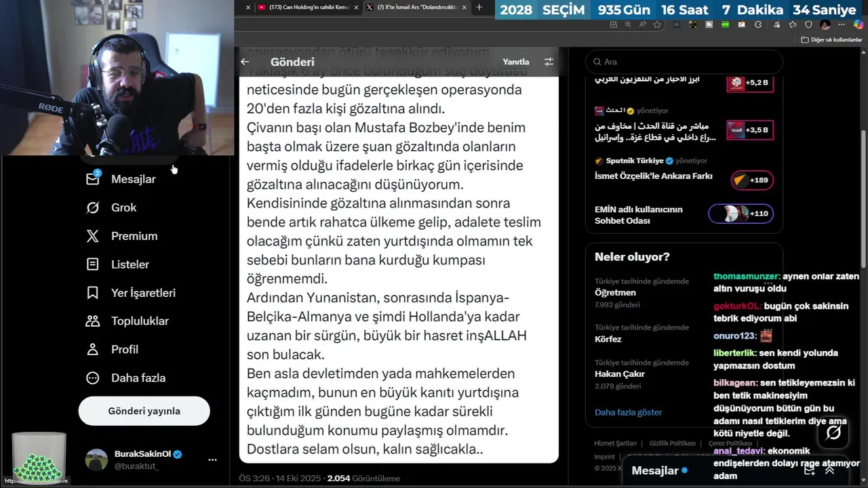This screenshot has width=868, height=488.
Task: Click the 2.054 Görüntüleme view count
Action: click(363, 478)
